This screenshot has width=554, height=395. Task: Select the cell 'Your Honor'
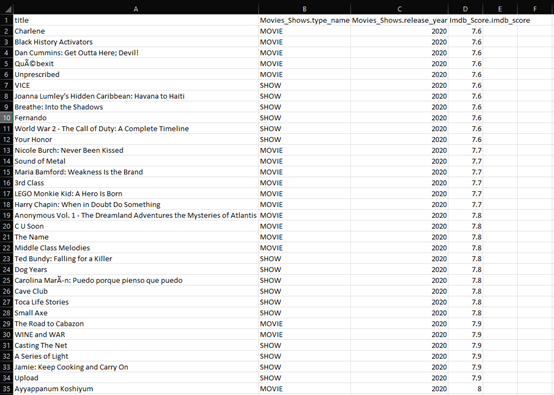[x=136, y=140]
